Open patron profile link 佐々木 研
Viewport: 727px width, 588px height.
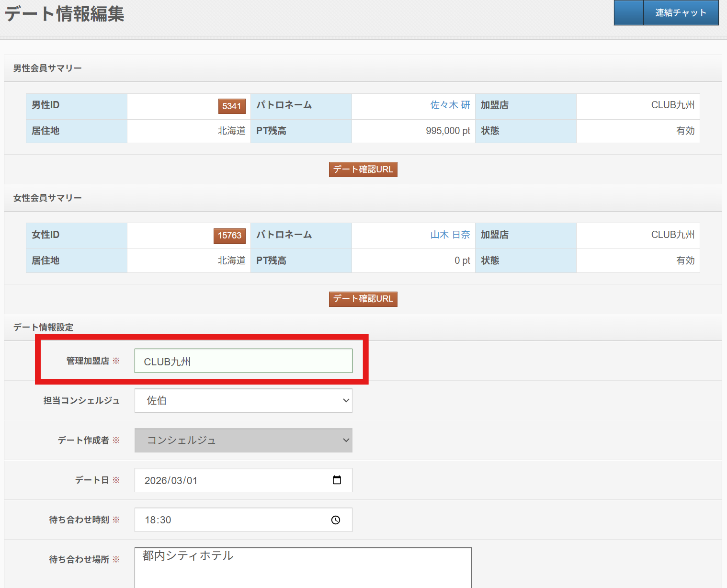pos(450,105)
